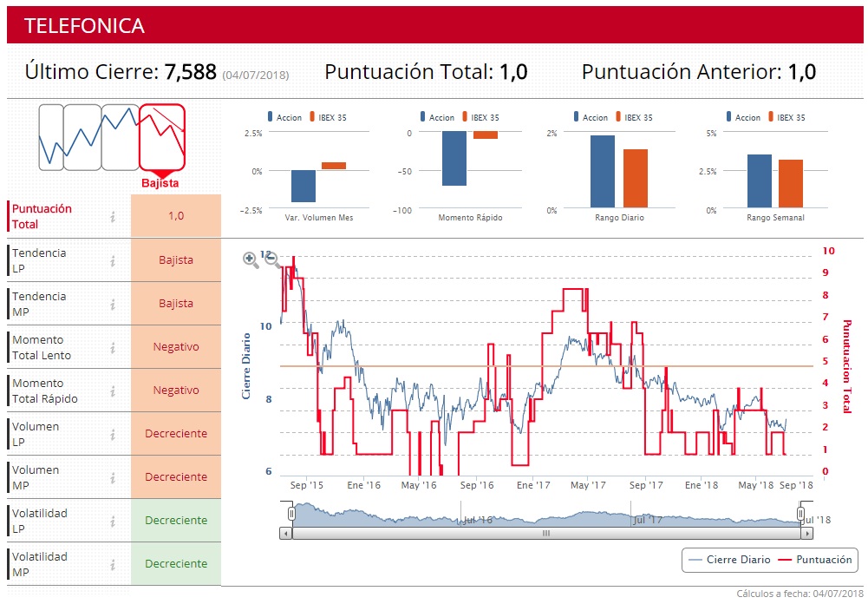
Task: Toggle Accion series in Var. Volumen Mes chart
Action: pyautogui.click(x=284, y=117)
